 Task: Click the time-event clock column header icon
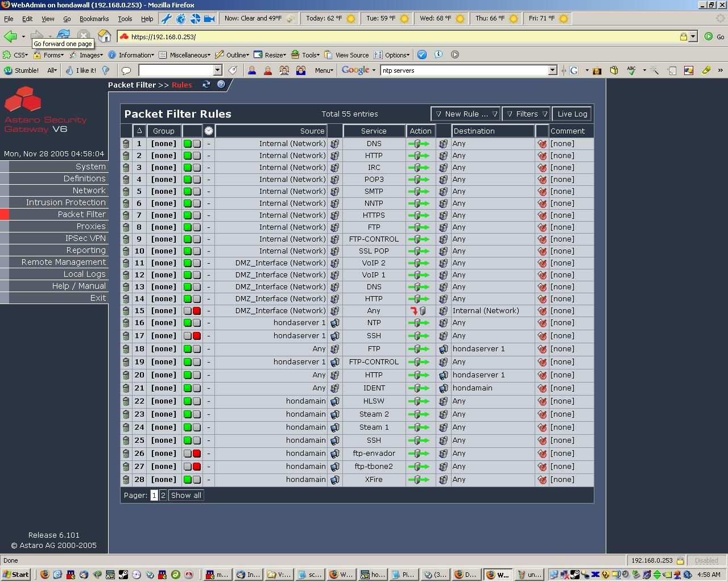209,131
